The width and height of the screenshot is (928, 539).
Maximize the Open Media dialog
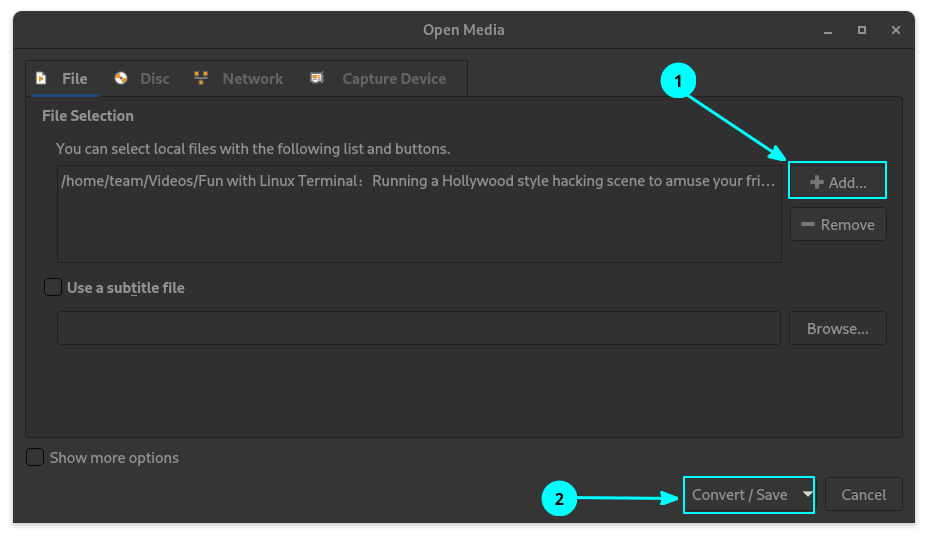click(x=861, y=30)
